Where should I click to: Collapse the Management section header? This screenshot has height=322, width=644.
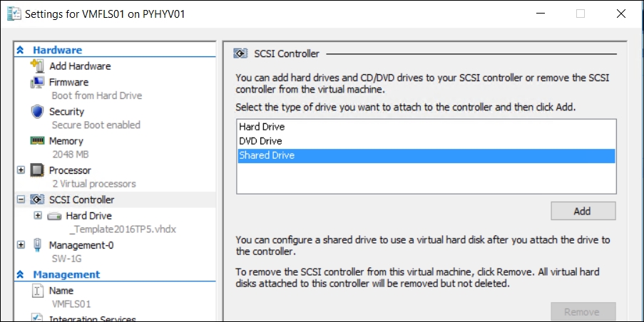(21, 274)
